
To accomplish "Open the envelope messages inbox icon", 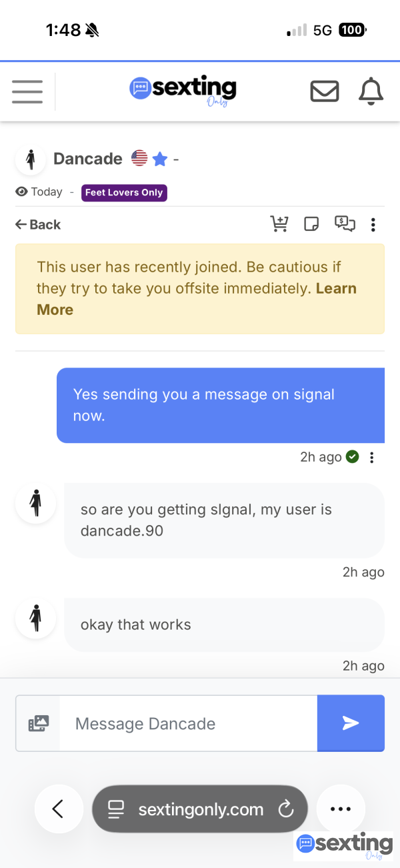I will click(x=325, y=91).
